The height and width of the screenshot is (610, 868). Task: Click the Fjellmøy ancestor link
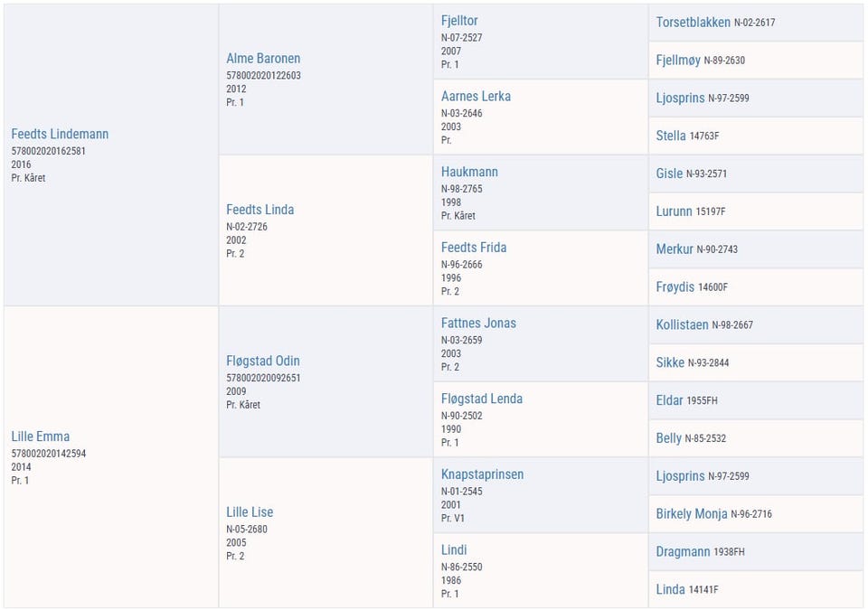(678, 61)
